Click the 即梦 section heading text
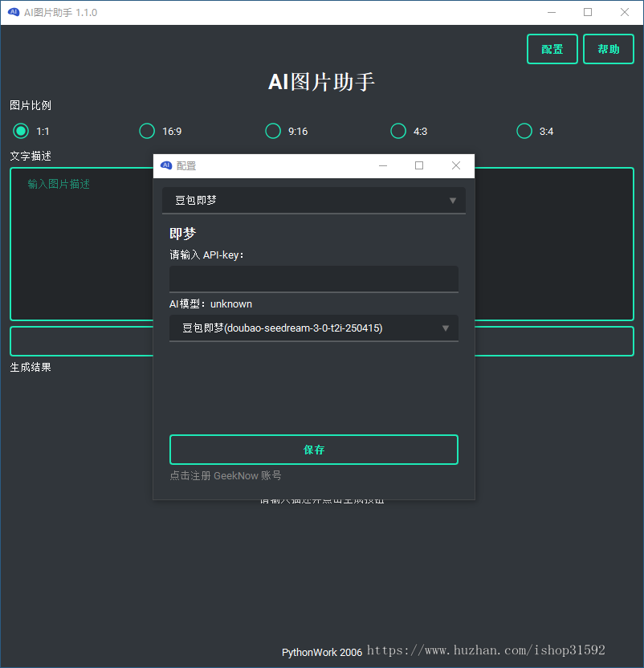Screen dimensions: 644x668 tap(182, 234)
